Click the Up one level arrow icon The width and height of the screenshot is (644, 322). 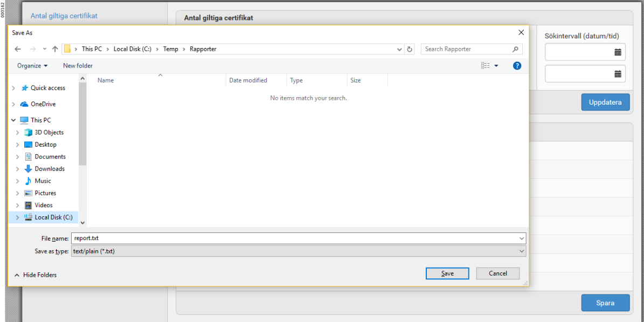[55, 49]
